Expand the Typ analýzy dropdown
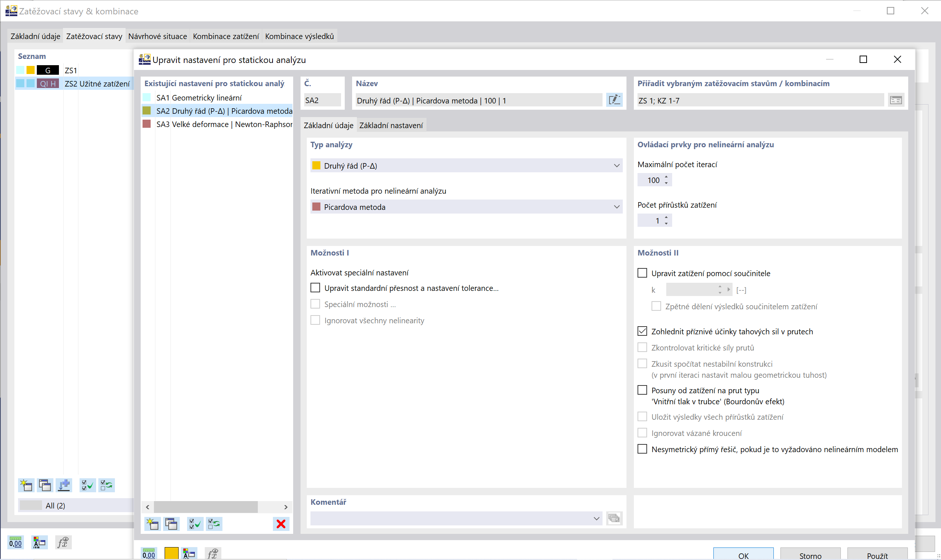Image resolution: width=941 pixels, height=560 pixels. pos(617,166)
